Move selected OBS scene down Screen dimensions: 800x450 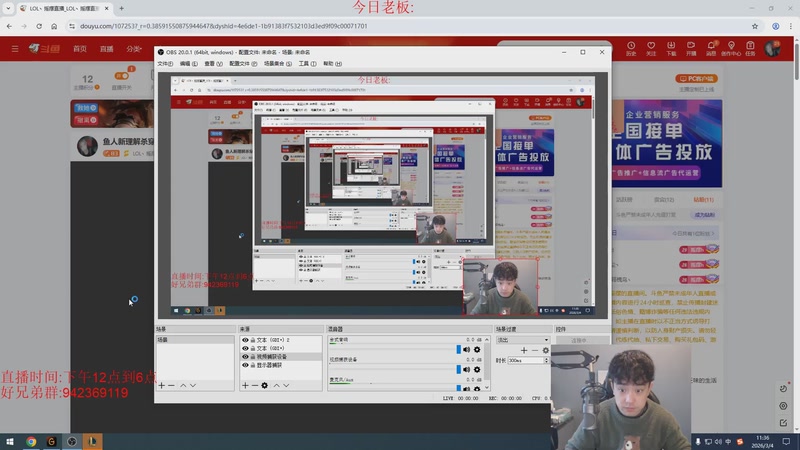coord(193,386)
